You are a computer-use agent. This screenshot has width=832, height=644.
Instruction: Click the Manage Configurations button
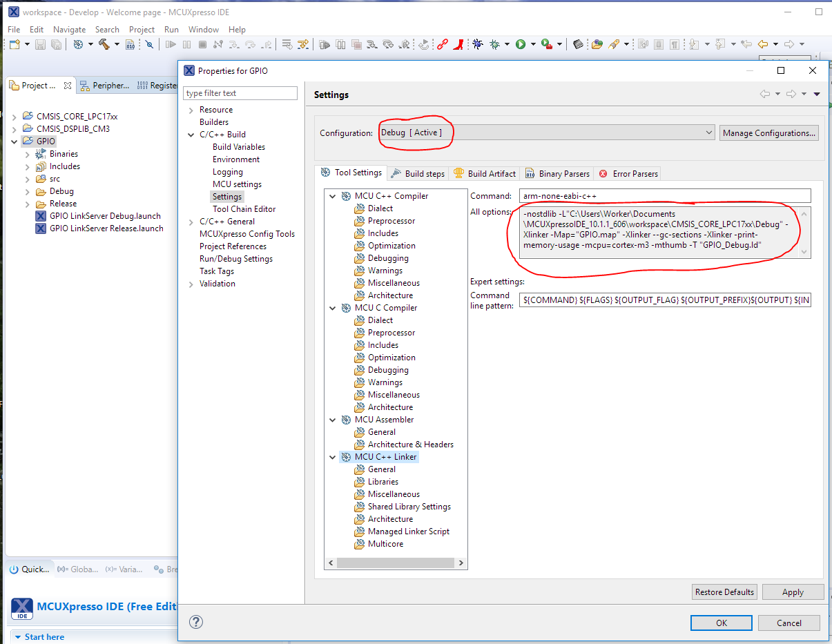pos(769,133)
